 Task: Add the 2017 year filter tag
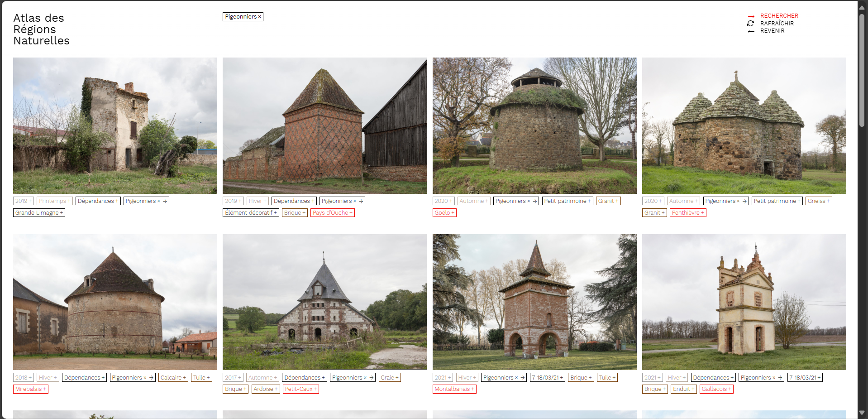point(233,378)
